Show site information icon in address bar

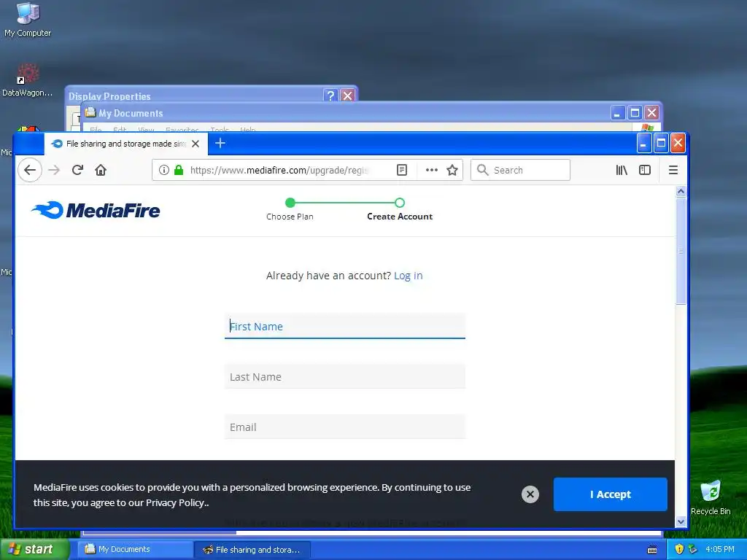pyautogui.click(x=164, y=170)
